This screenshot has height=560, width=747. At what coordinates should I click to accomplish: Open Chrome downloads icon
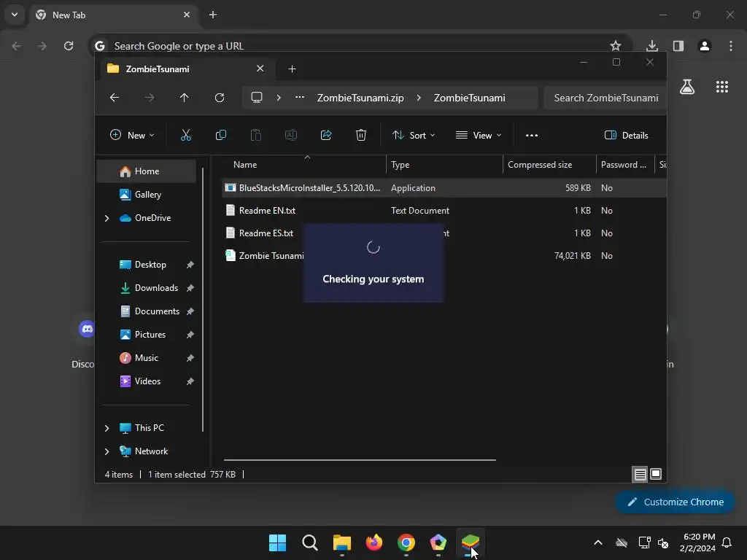[x=651, y=46]
